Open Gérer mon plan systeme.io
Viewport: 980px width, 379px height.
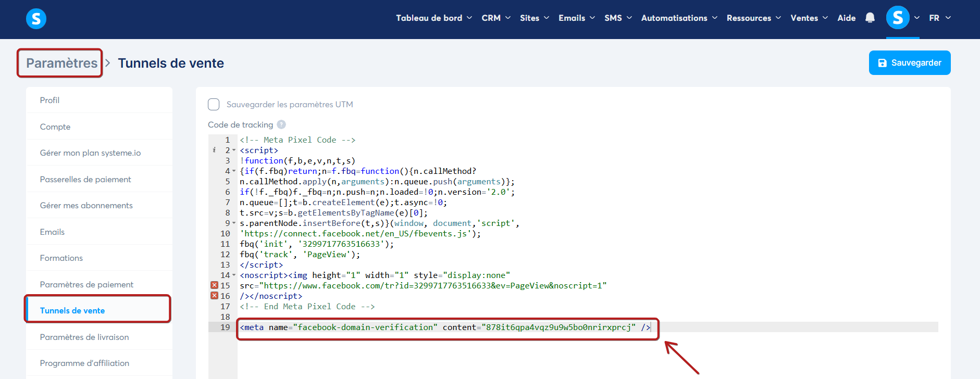(99, 153)
